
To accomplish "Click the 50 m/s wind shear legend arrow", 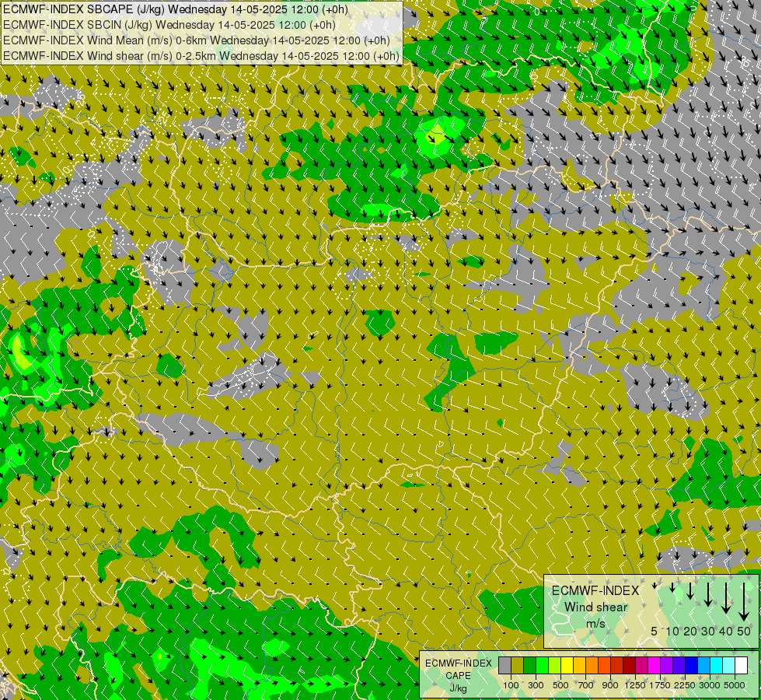I will tap(744, 601).
